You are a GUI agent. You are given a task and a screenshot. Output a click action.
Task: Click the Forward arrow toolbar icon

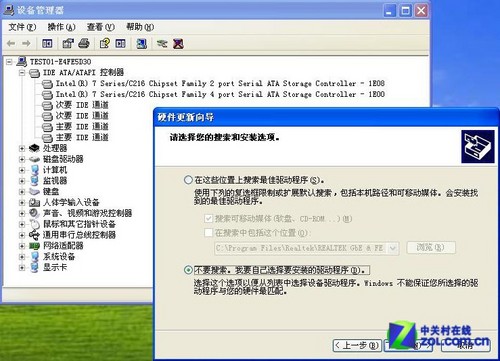[26, 43]
